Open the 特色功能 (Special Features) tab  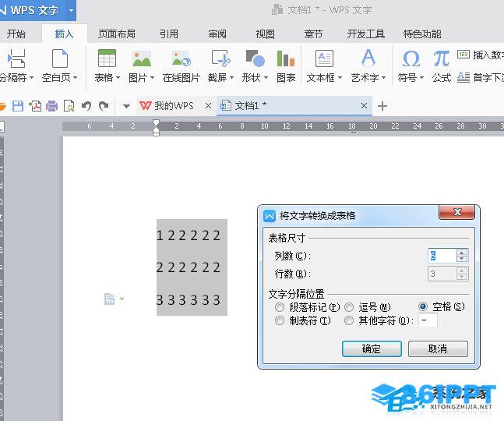point(422,34)
